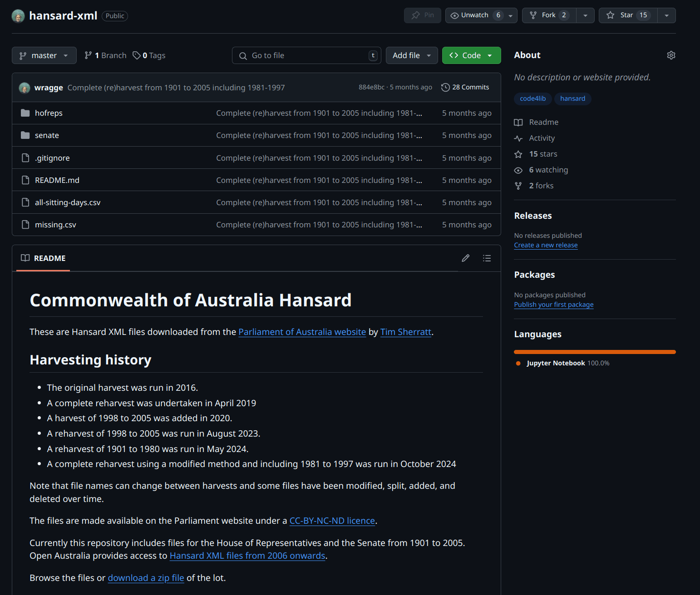Open the latest commit message in header row
Screen dimensions: 700x595
176,88
